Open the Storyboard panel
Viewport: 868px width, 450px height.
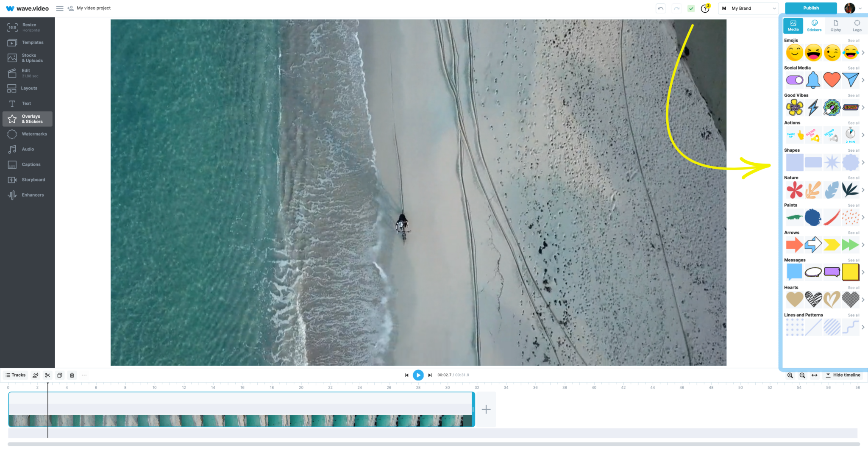point(27,179)
